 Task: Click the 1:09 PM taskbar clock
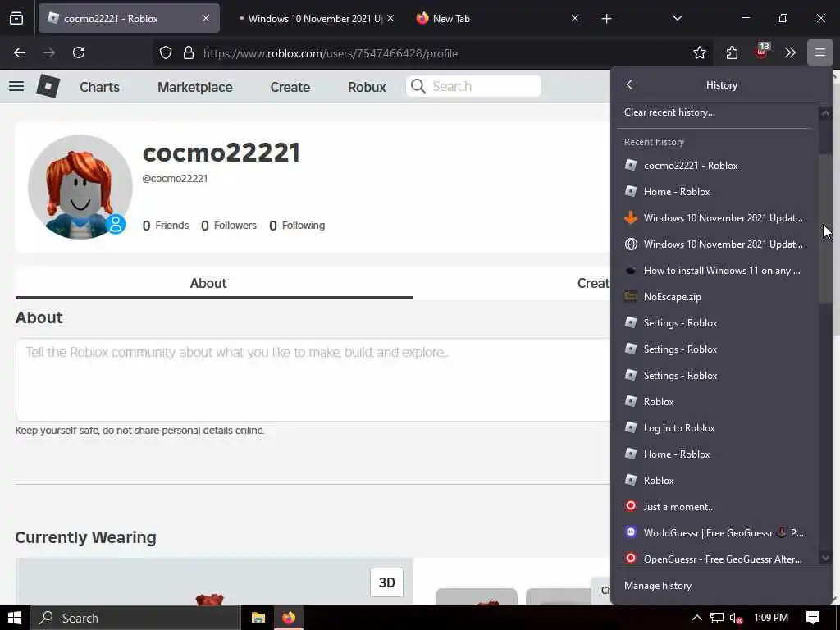pos(771,618)
